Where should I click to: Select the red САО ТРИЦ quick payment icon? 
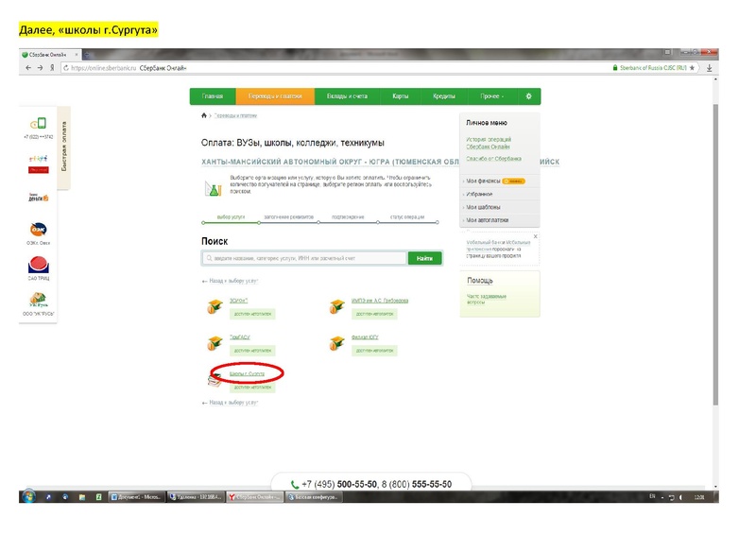coord(38,265)
